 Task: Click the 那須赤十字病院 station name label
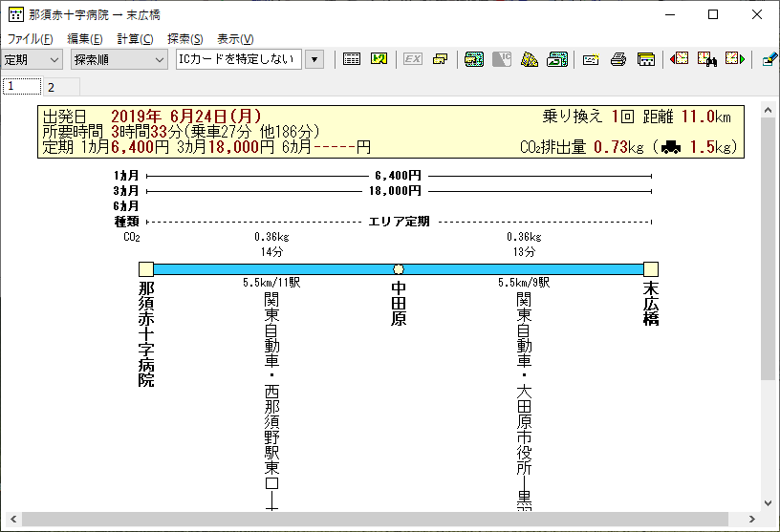146,333
